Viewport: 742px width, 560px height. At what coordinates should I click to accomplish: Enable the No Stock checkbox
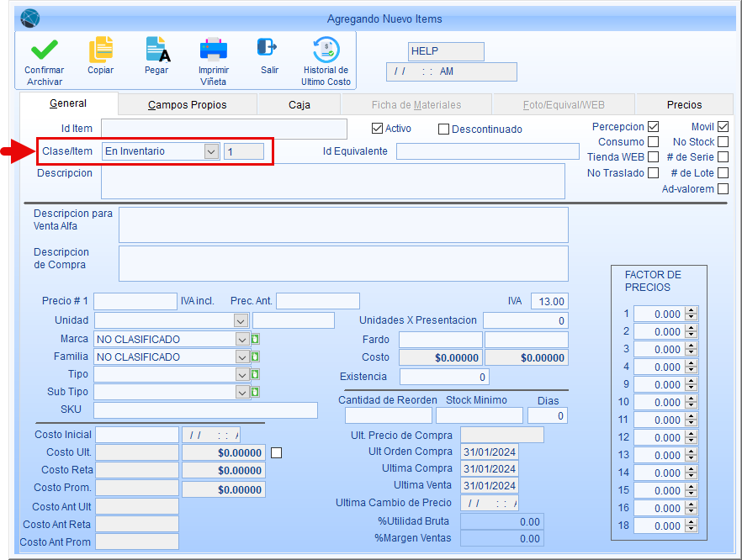tap(723, 142)
